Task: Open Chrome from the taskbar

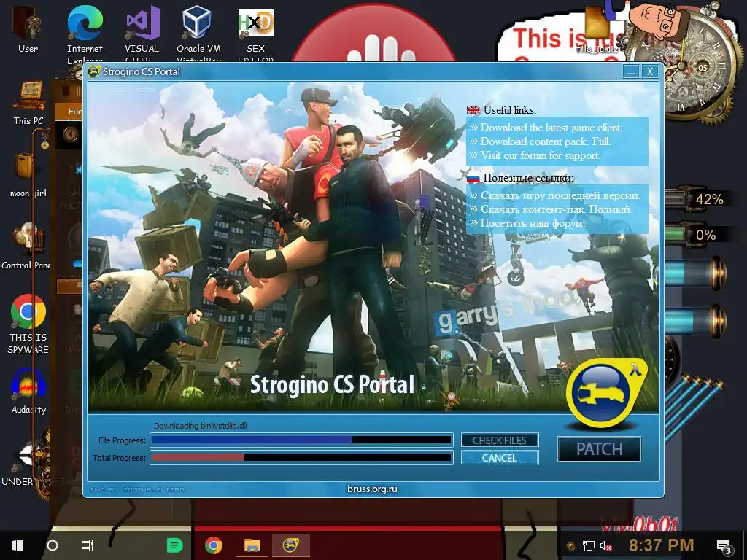Action: 214,545
